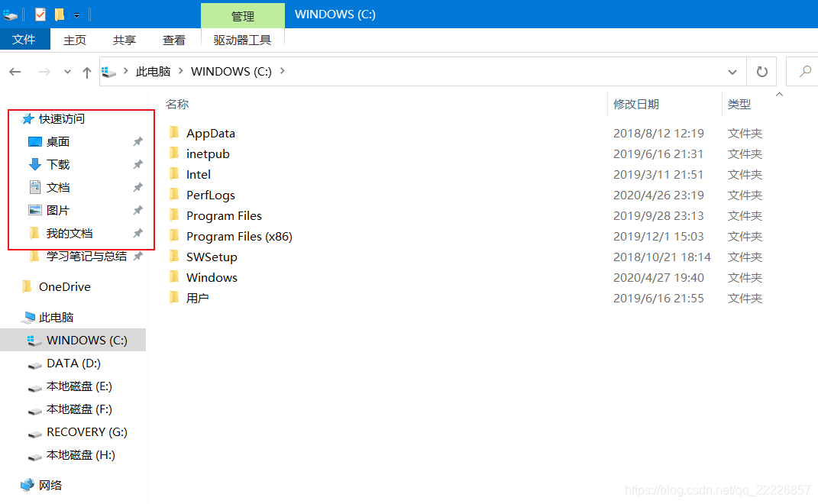
Task: Click the pin icon next to 下载
Action: 137,165
